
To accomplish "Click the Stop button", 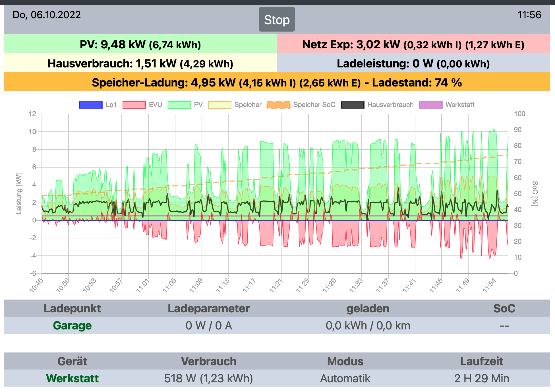I will point(277,19).
